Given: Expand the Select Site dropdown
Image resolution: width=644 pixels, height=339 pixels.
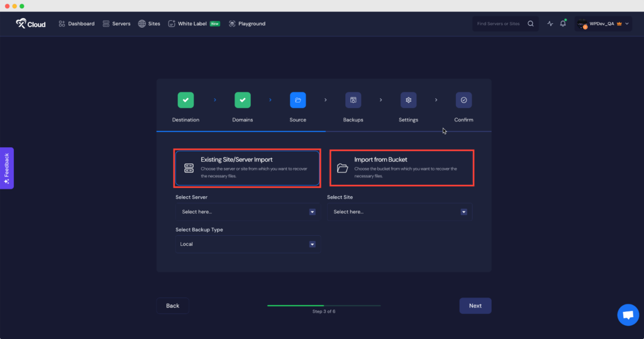Looking at the screenshot, I should 399,212.
